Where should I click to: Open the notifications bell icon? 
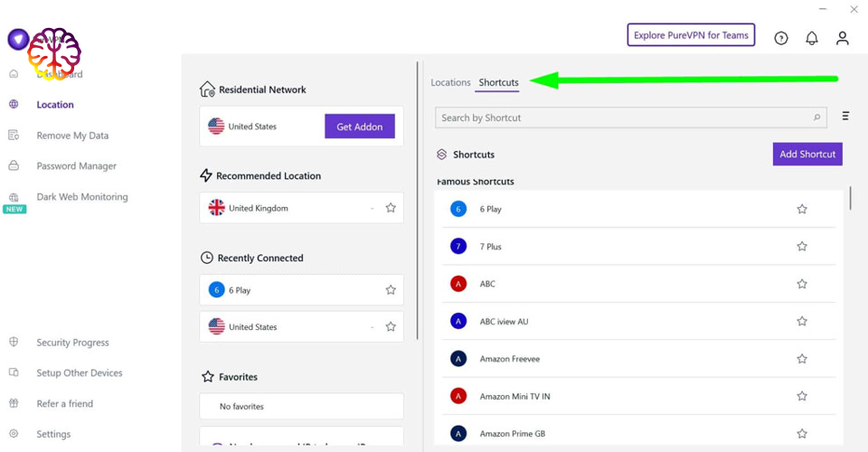point(812,38)
